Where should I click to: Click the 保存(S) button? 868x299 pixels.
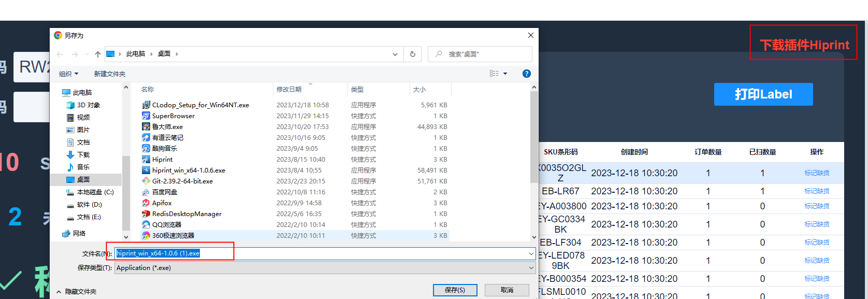tap(455, 290)
